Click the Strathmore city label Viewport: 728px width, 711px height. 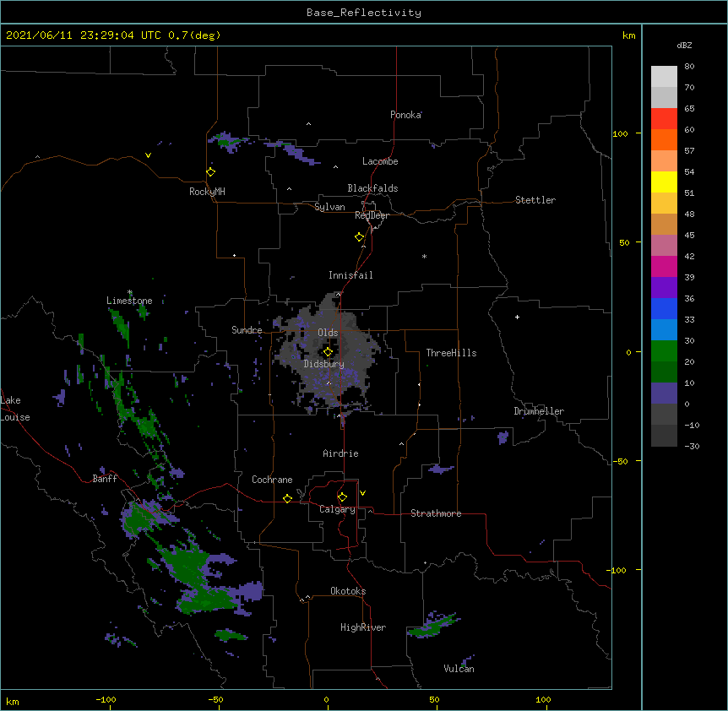coord(436,513)
